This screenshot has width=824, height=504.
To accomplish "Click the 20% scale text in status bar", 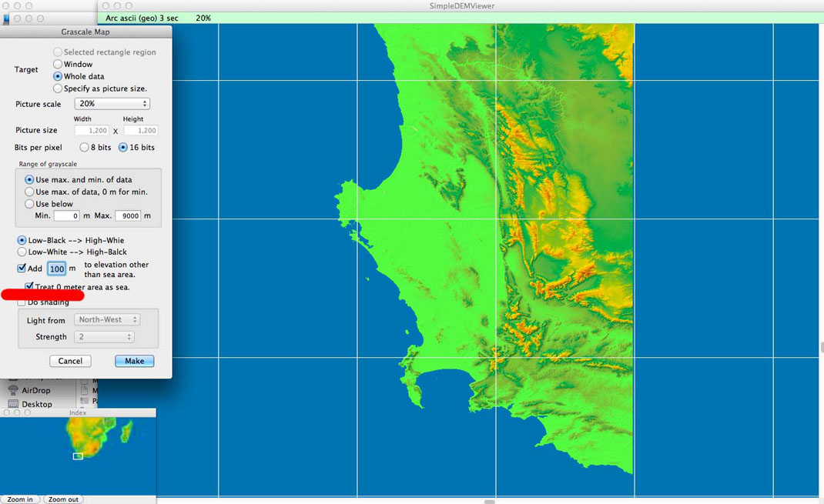I will tap(203, 18).
